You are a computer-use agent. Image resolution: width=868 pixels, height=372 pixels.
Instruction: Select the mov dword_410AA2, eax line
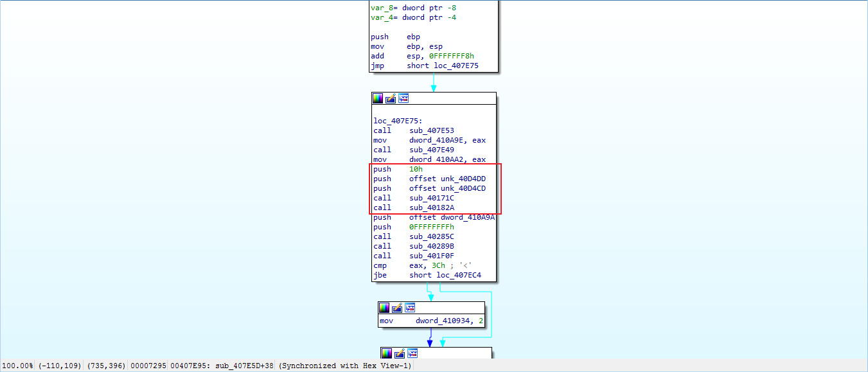430,159
